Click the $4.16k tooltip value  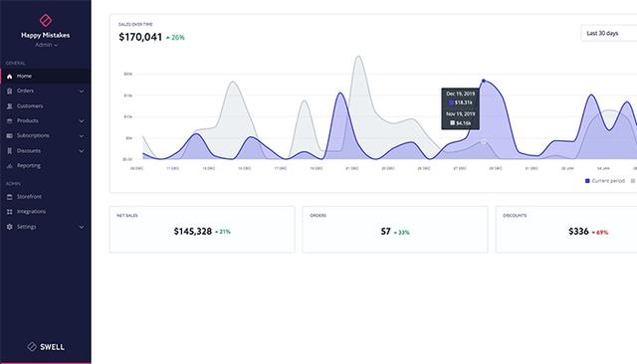463,123
